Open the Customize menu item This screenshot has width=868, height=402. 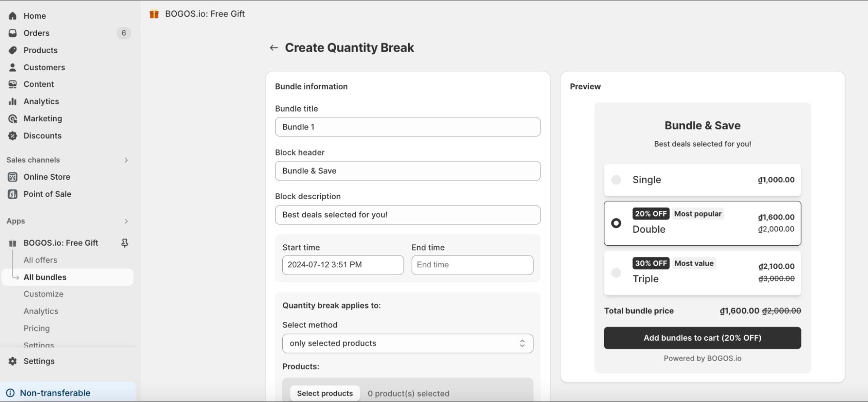(43, 294)
